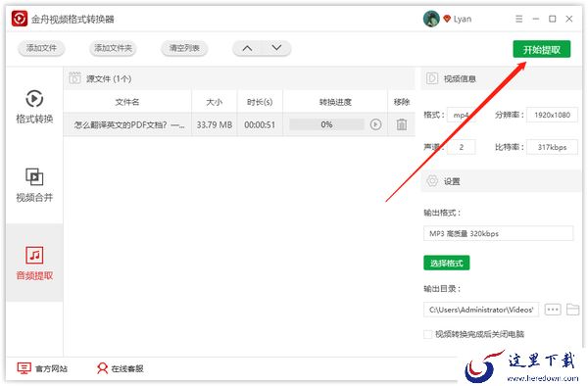
Task: Click the 1920x1080 resolution field
Action: pos(552,115)
